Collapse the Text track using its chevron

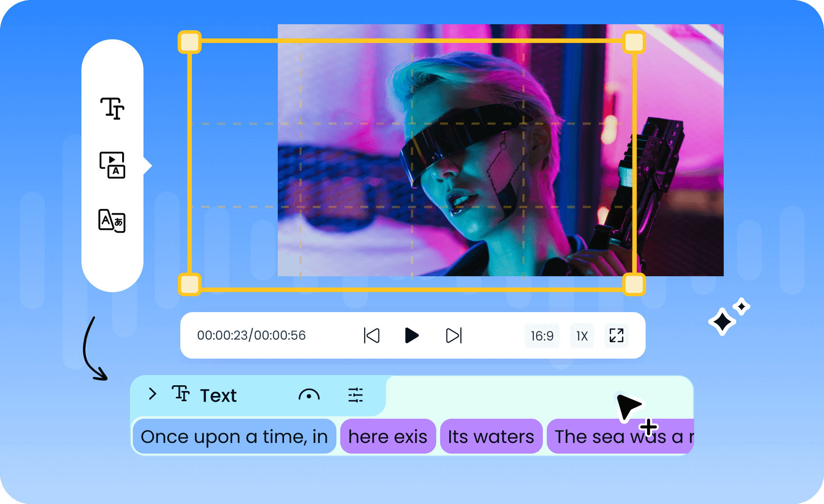click(153, 394)
